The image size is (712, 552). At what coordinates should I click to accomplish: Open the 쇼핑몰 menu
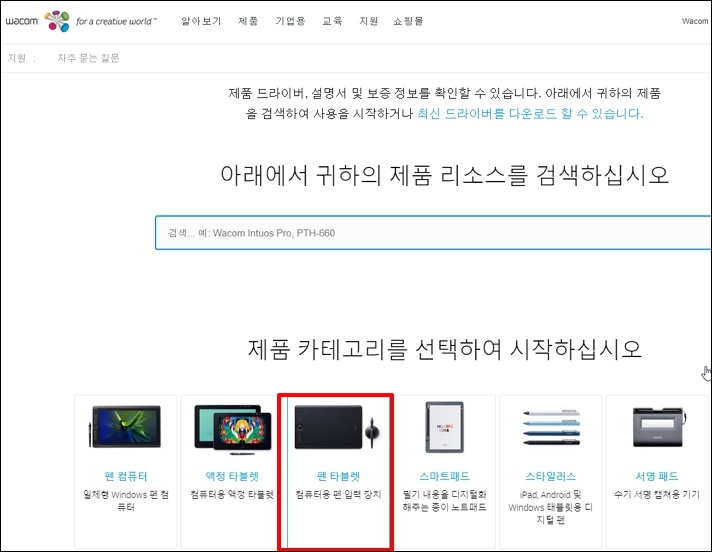coord(408,21)
